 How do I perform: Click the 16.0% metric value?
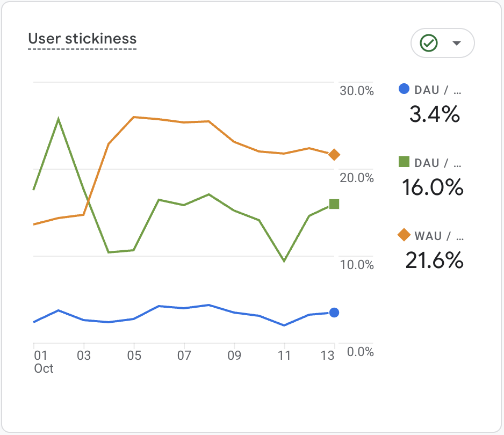click(x=433, y=187)
